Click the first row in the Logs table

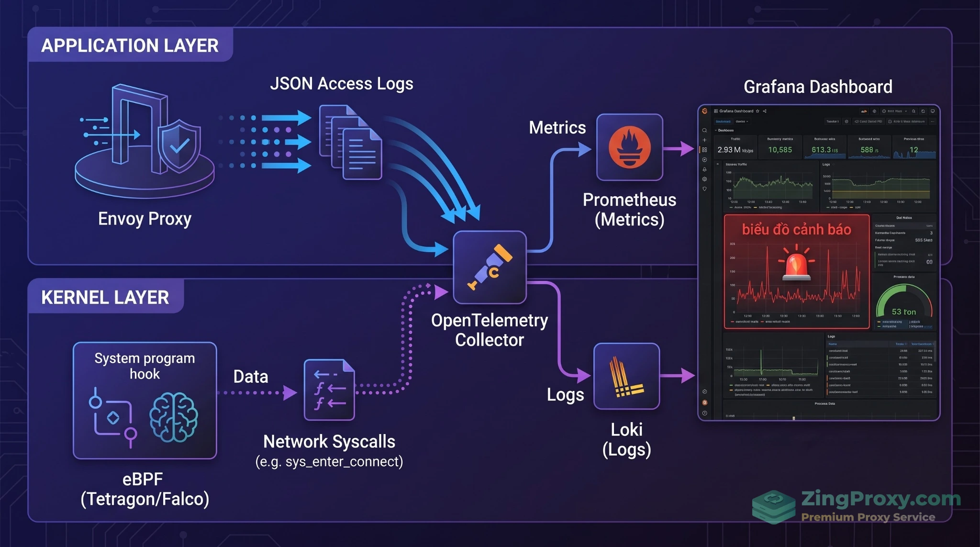pos(880,351)
